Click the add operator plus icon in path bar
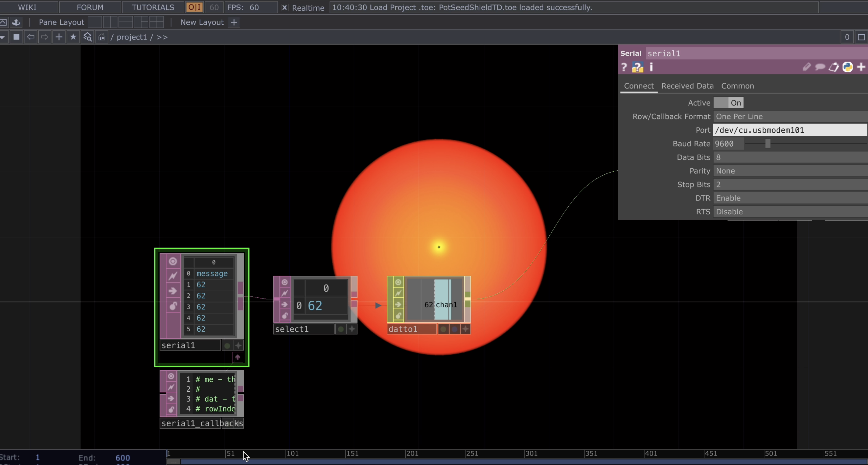 click(59, 37)
